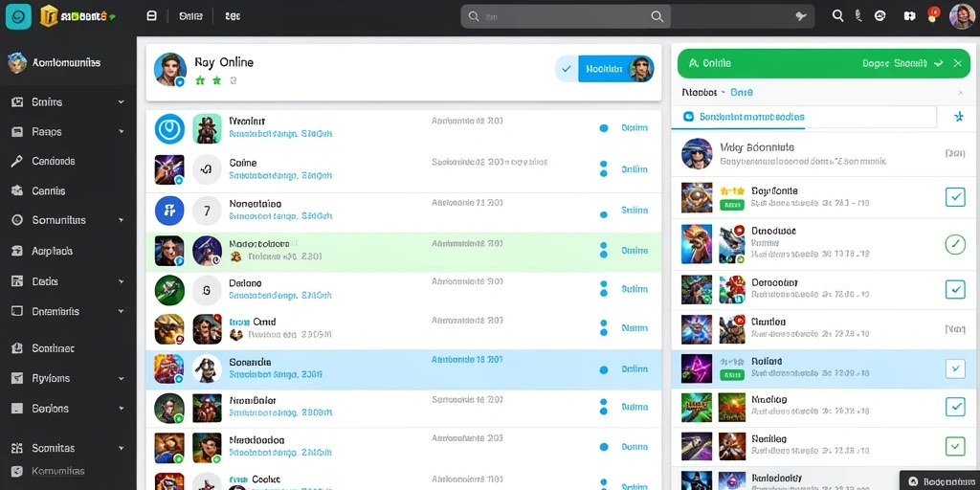Open the Doges Snoesit dropdown chevron

938,63
